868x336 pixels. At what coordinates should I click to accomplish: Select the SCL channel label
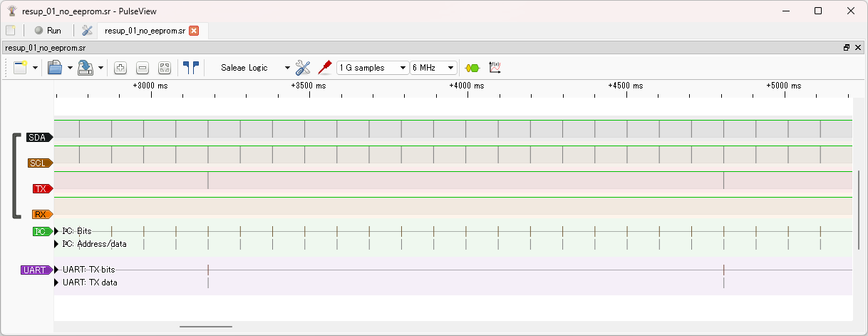39,163
